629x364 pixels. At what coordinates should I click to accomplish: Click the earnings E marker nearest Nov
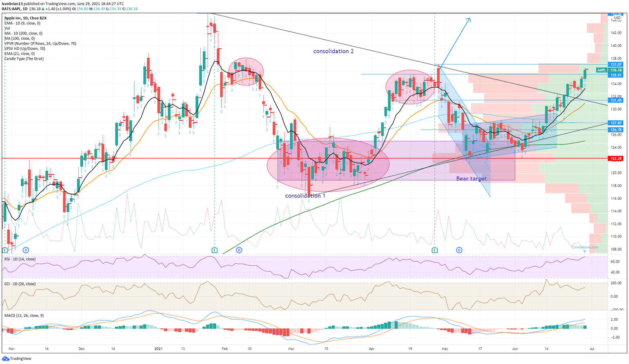(x=5, y=250)
